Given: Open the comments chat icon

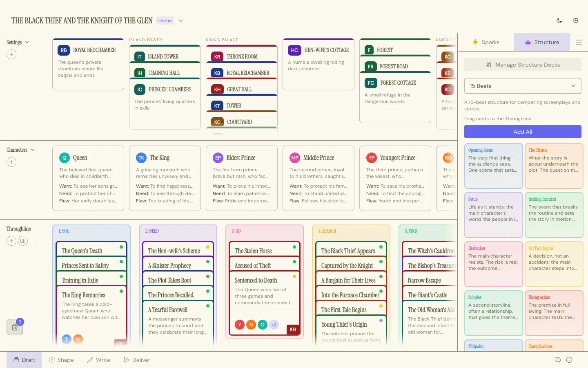Looking at the screenshot, I should (557, 360).
